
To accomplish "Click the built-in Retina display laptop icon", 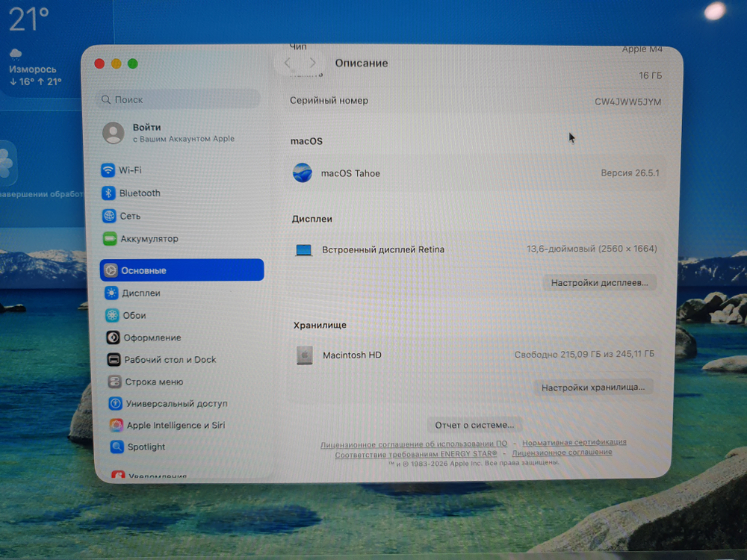I will coord(303,250).
